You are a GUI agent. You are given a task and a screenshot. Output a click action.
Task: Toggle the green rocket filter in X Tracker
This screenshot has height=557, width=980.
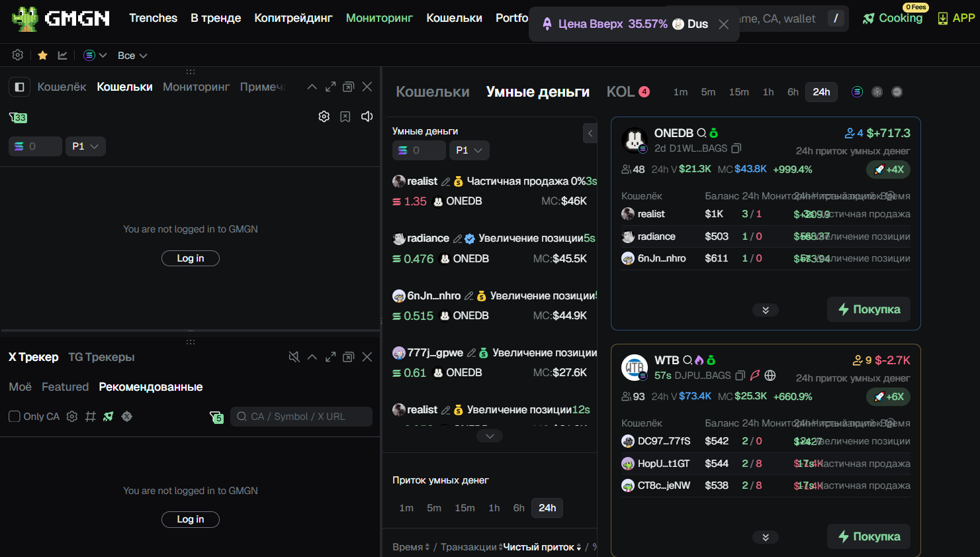pos(109,417)
